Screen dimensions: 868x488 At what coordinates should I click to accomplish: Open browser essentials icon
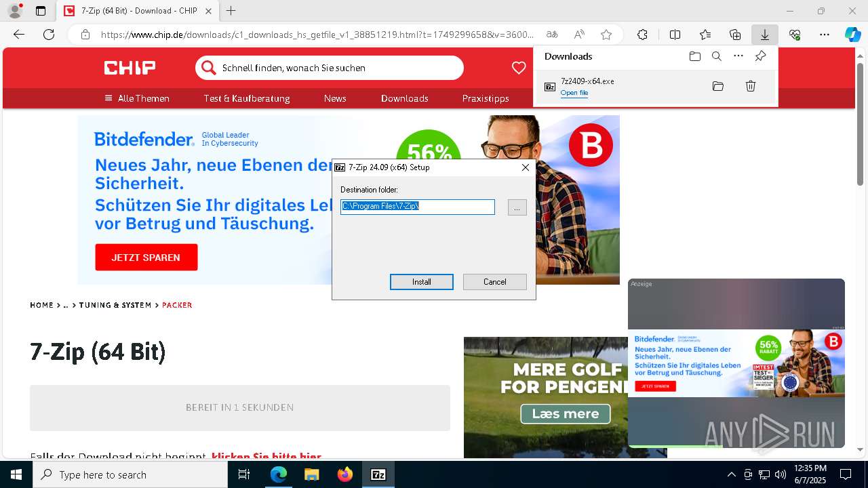point(795,35)
